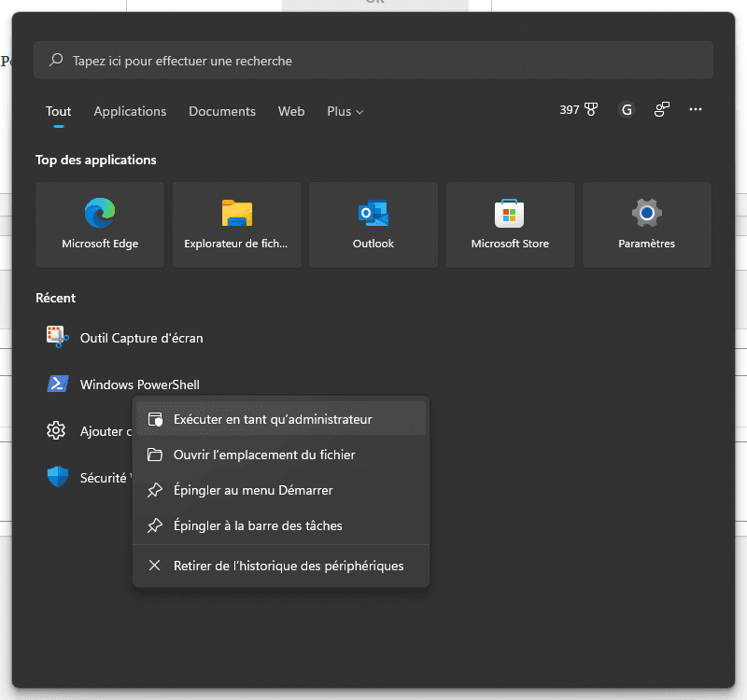Switch to the Applications tab

tap(130, 111)
